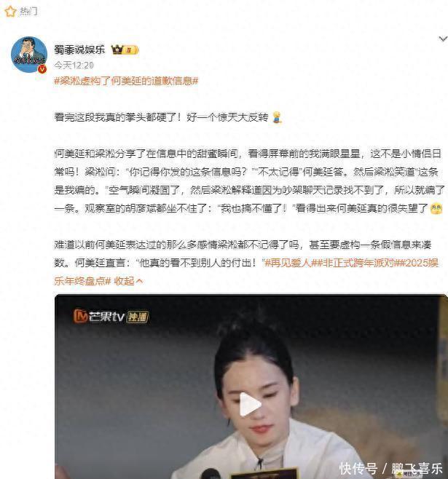Click the red verified V badge
Viewport: 448px width, 479px height.
point(42,69)
